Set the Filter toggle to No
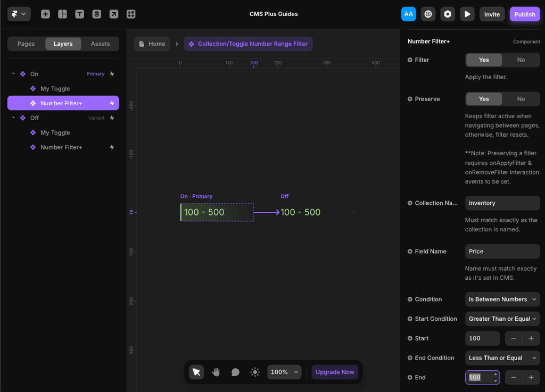The image size is (545, 392). (521, 60)
